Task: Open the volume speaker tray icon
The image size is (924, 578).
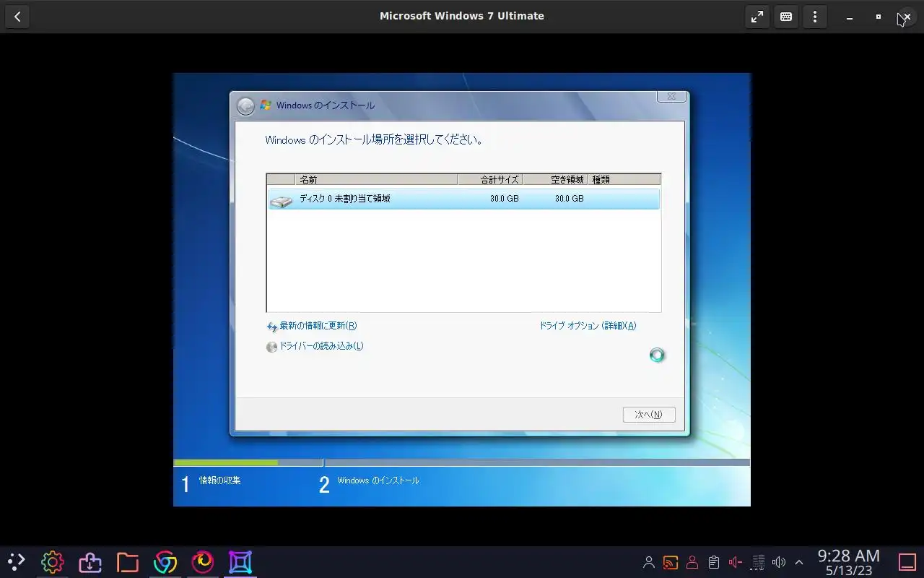Action: coord(779,562)
